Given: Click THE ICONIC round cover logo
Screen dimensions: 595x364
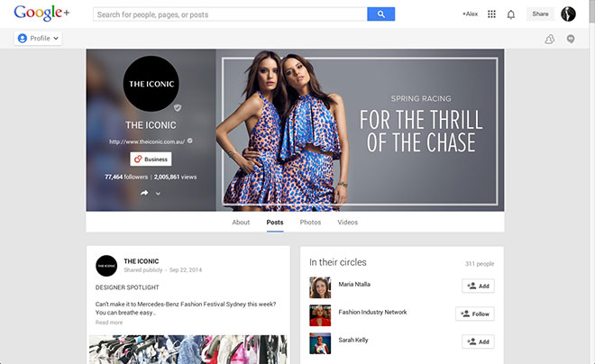Looking at the screenshot, I should pyautogui.click(x=151, y=84).
